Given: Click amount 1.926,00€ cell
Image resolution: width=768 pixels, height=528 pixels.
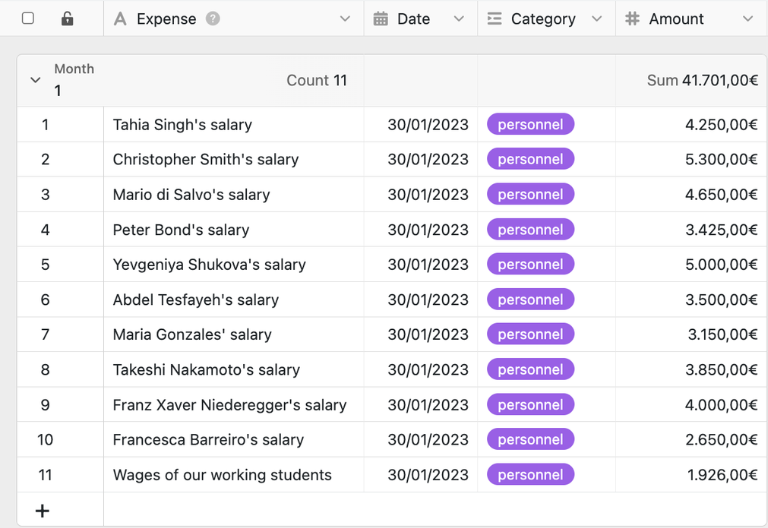Looking at the screenshot, I should pos(691,475).
